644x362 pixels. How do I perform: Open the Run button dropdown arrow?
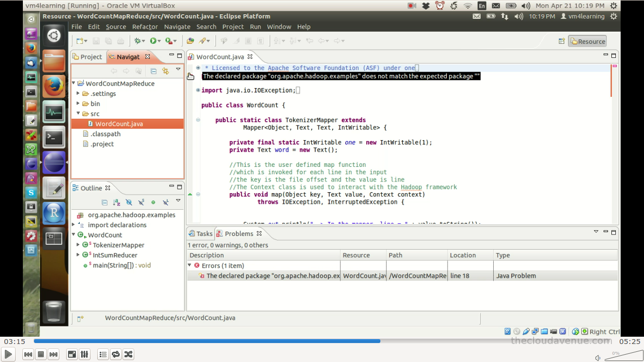pyautogui.click(x=159, y=41)
